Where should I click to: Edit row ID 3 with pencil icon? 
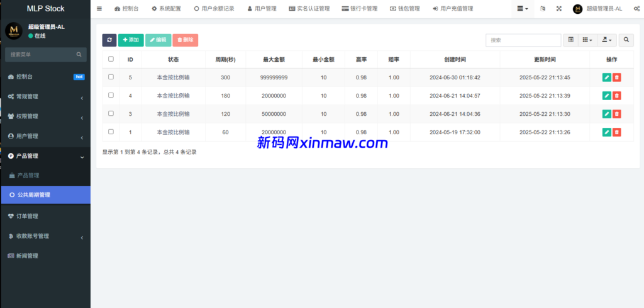click(607, 114)
